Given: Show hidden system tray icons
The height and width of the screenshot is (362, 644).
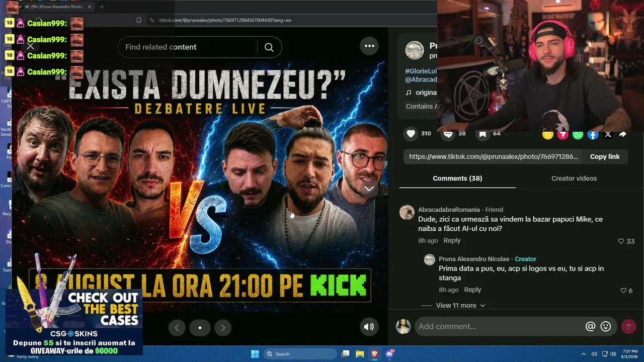Looking at the screenshot, I should [x=584, y=354].
